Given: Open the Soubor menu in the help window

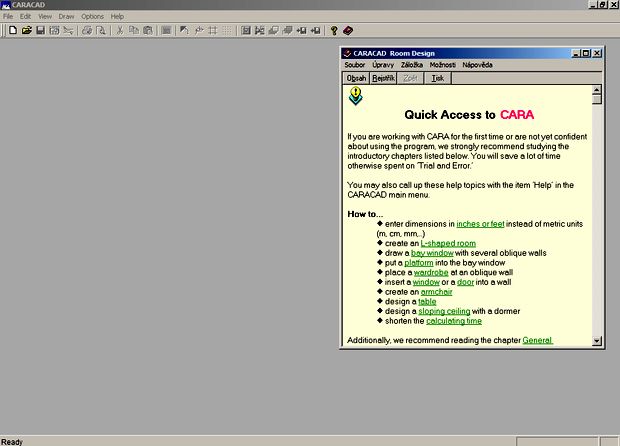Looking at the screenshot, I should click(355, 65).
